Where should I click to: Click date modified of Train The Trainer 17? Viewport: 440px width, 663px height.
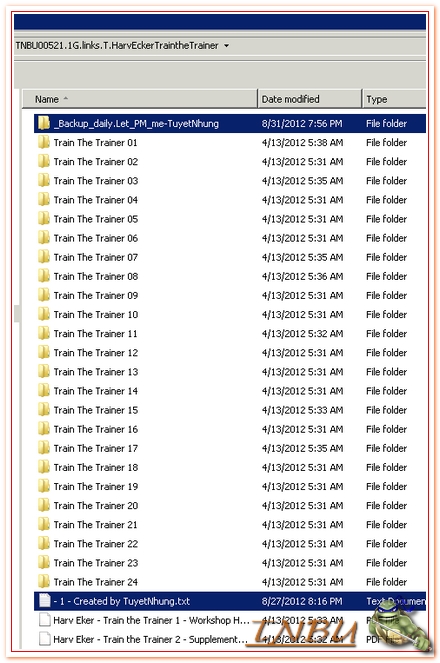(302, 448)
